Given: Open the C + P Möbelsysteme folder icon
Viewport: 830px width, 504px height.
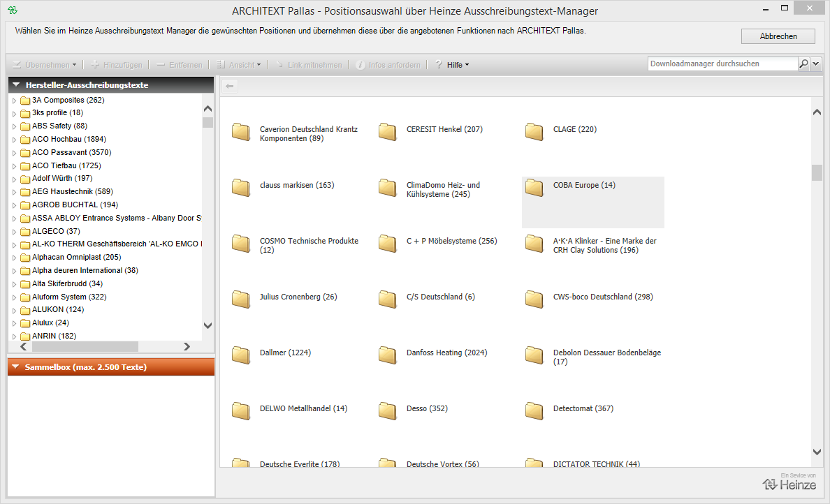Looking at the screenshot, I should [x=388, y=243].
